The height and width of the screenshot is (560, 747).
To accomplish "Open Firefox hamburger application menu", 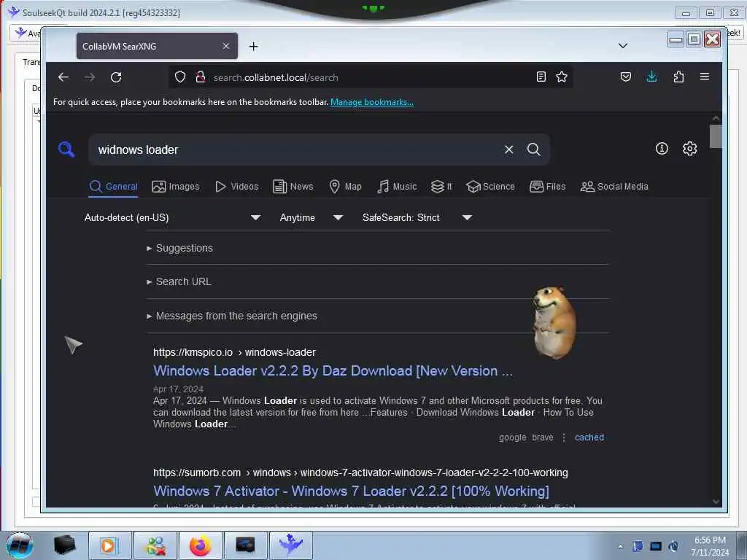I will [x=705, y=77].
